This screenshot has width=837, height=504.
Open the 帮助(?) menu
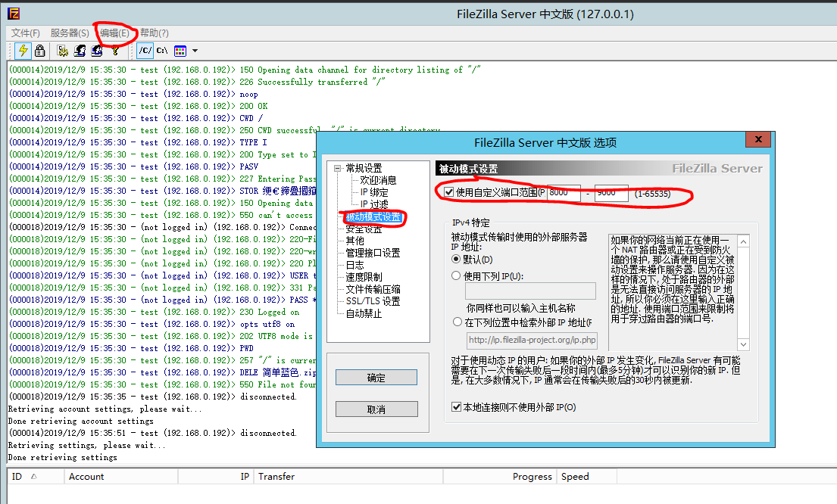tap(155, 33)
